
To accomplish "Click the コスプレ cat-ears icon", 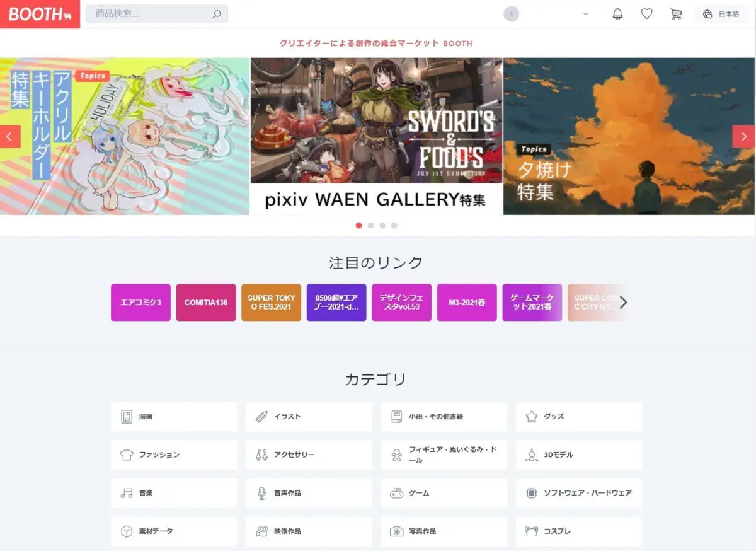I will click(531, 531).
